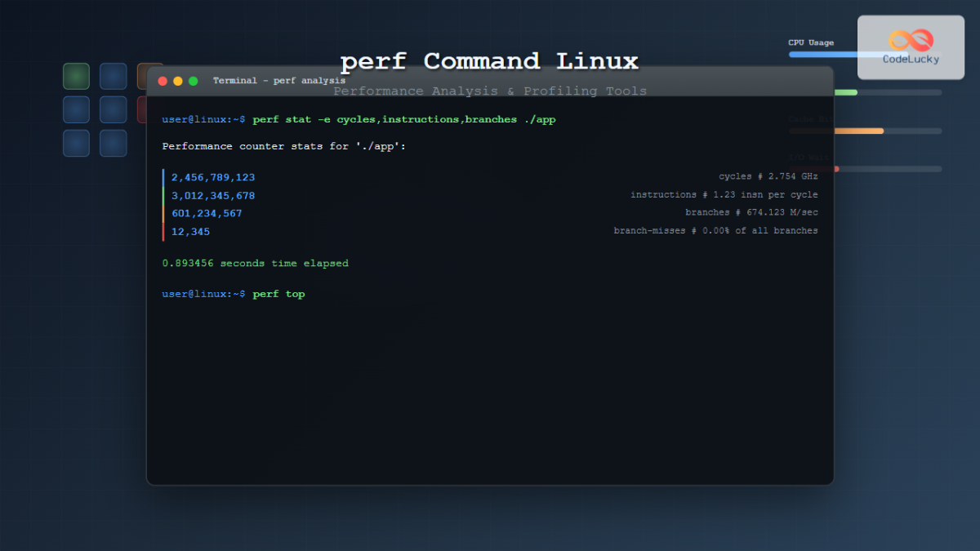Click the blue CPU Usage progress bar
Viewport: 980px width, 551px height.
[x=822, y=54]
